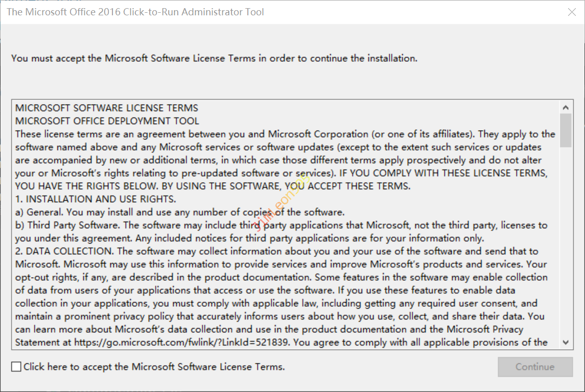This screenshot has width=585, height=392.
Task: Click the '2. DATA COLLECTION' section heading
Action: pyautogui.click(x=63, y=251)
